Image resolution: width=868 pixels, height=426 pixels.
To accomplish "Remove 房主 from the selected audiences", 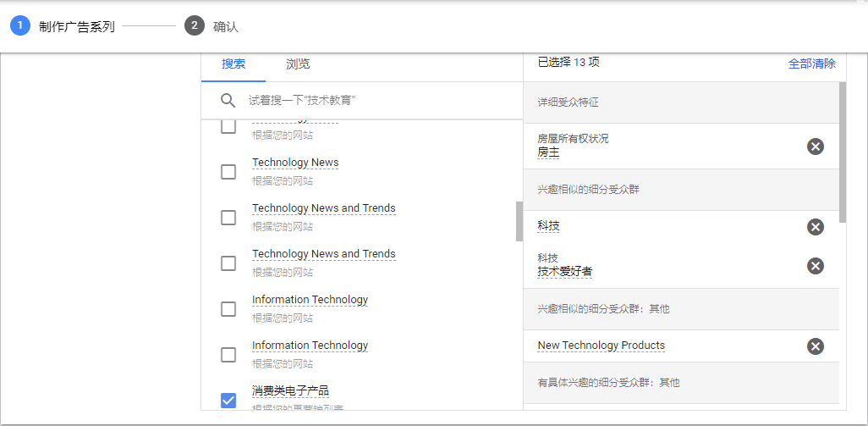I will (x=815, y=147).
